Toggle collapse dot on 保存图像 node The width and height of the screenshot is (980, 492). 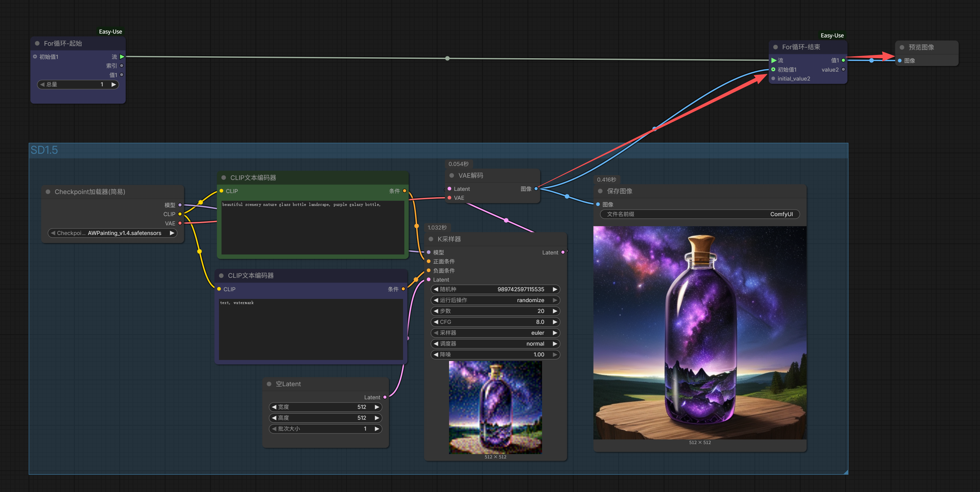click(x=600, y=191)
